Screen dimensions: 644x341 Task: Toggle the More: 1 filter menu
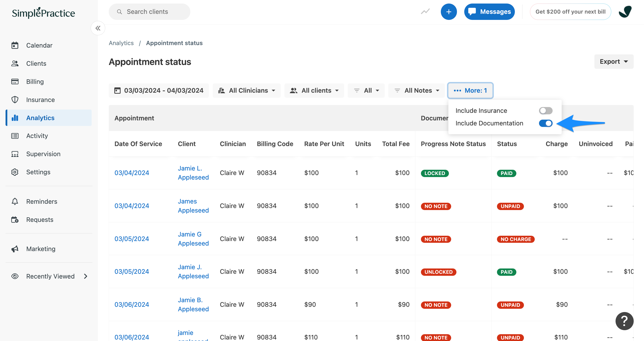470,90
